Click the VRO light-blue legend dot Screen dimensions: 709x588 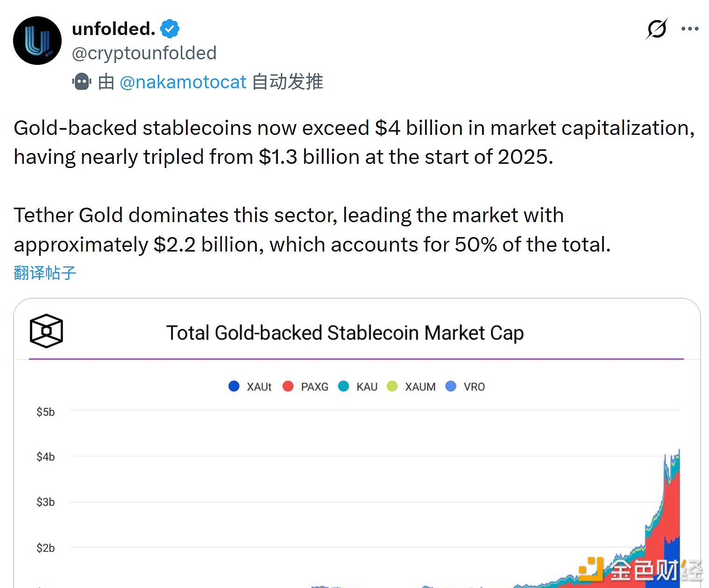451,386
